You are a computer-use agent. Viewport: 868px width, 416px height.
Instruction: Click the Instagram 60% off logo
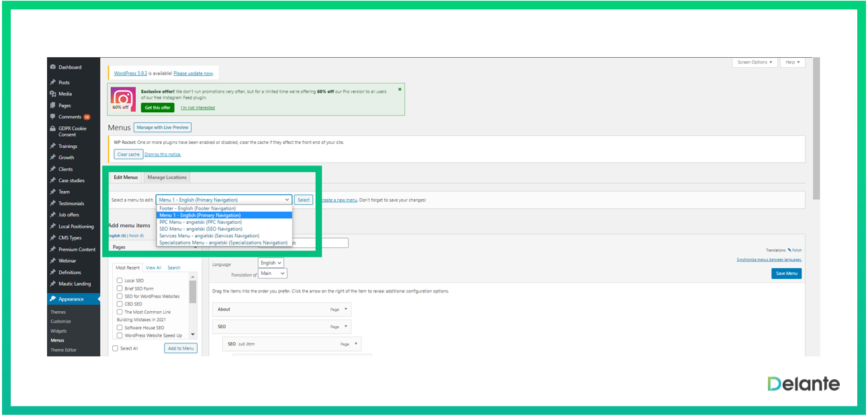coord(123,99)
